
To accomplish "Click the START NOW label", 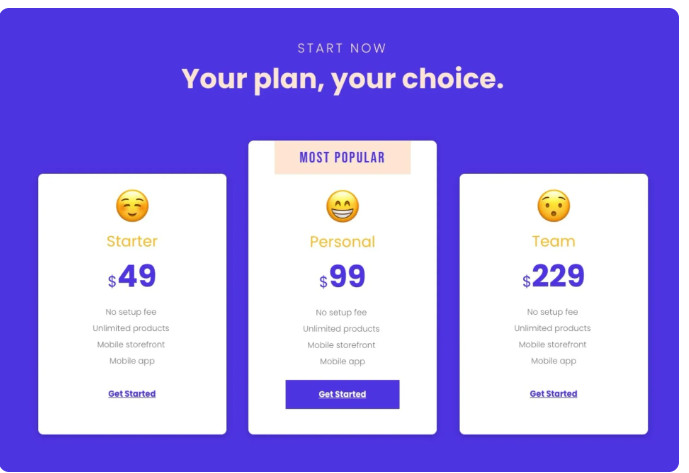I will tap(342, 48).
